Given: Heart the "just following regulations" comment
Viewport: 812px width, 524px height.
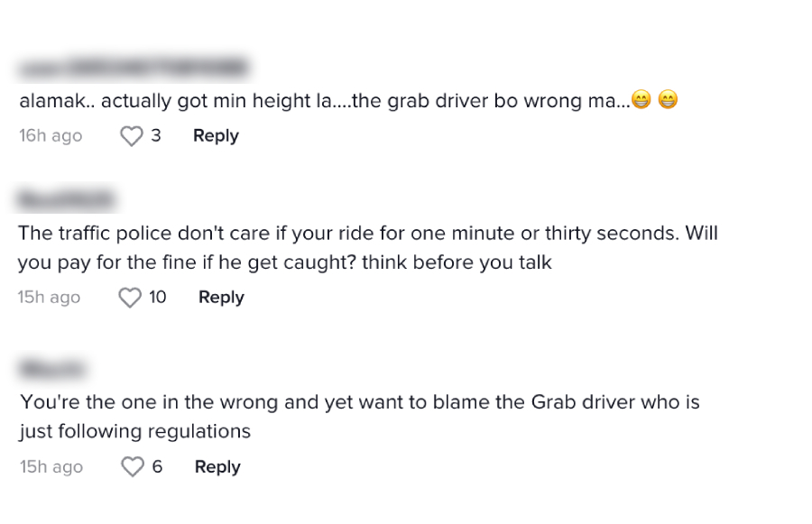Looking at the screenshot, I should click(133, 467).
